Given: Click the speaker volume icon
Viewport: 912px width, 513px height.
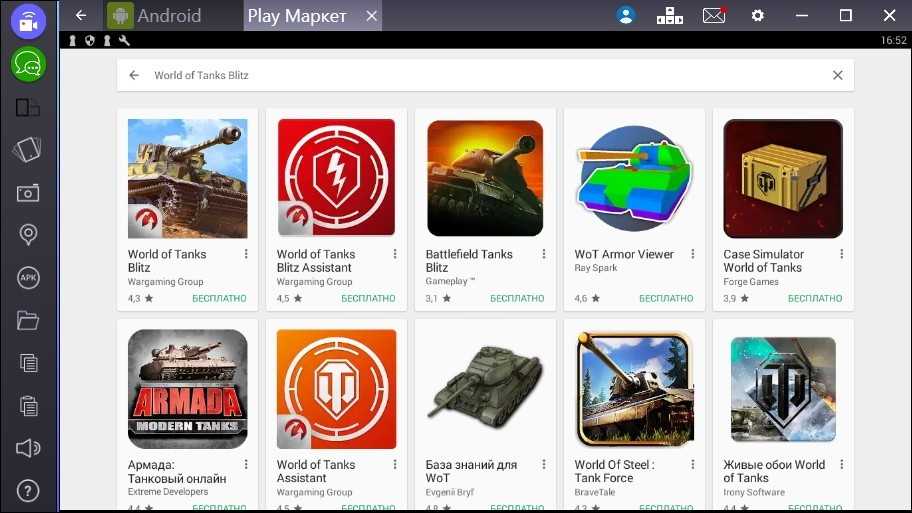Looking at the screenshot, I should 28,448.
